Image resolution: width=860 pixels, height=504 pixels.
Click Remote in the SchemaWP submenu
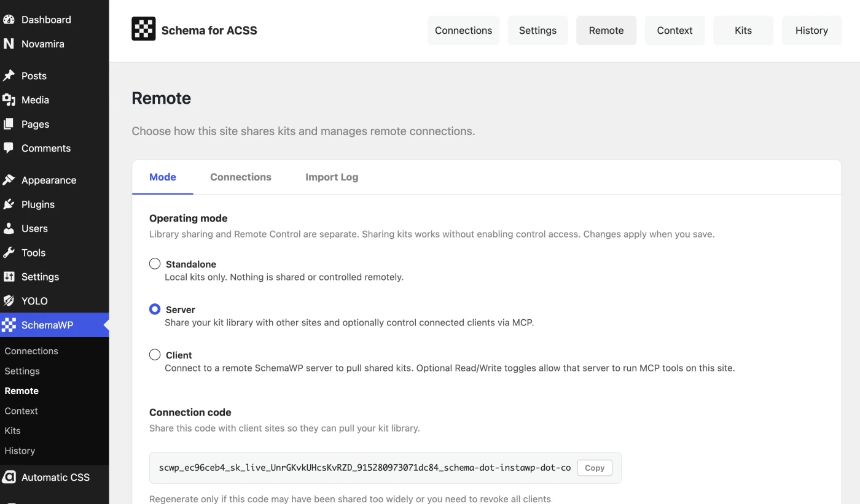pyautogui.click(x=21, y=390)
